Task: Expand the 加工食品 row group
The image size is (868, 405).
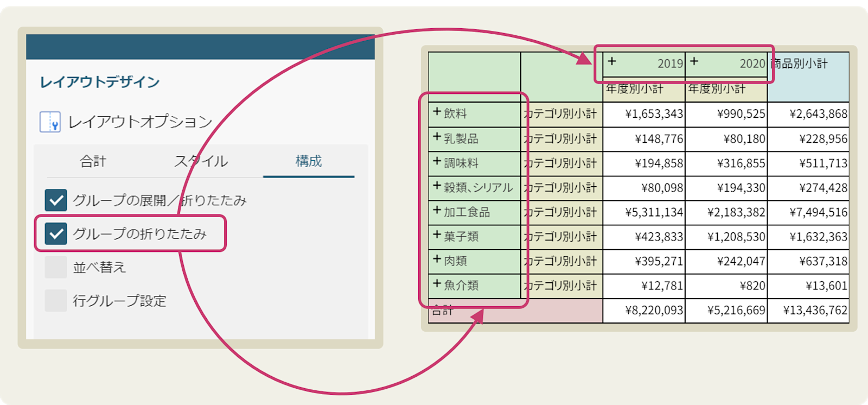Action: pos(437,210)
